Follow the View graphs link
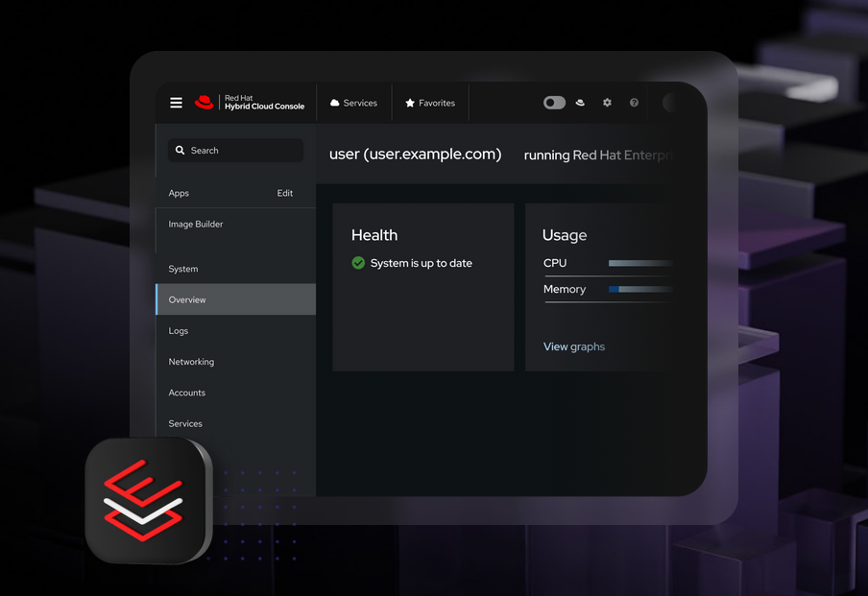The width and height of the screenshot is (868, 596). [574, 346]
